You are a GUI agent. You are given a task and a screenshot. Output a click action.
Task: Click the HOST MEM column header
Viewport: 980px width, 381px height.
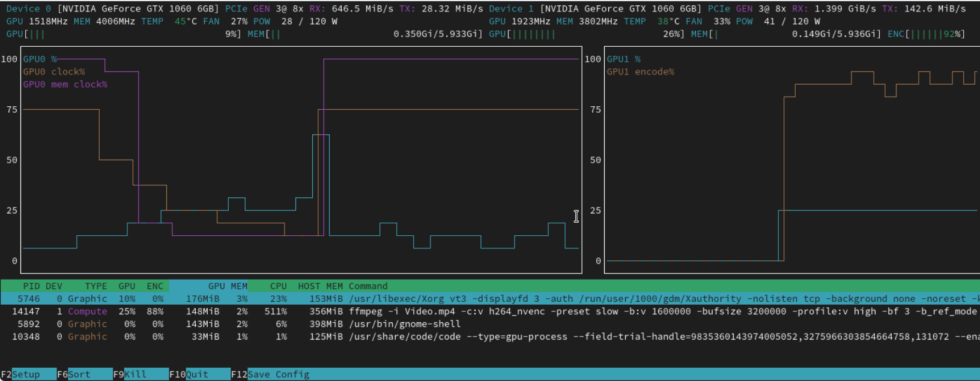pos(321,286)
